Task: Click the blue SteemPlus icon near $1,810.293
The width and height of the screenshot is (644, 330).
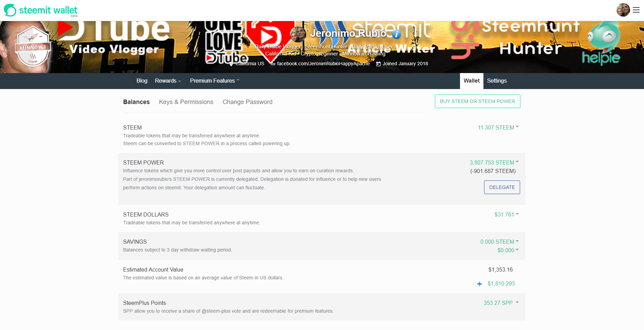Action: [x=479, y=284]
